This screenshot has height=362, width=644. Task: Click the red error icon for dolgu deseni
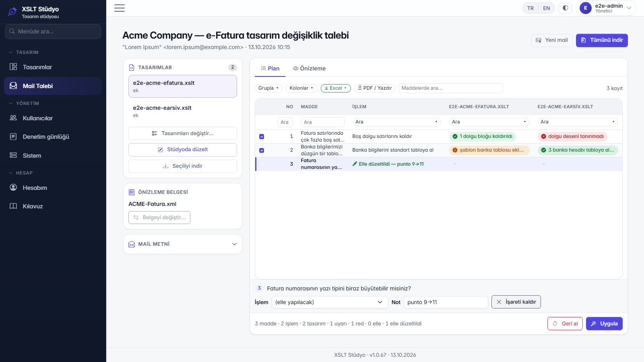[x=543, y=136]
